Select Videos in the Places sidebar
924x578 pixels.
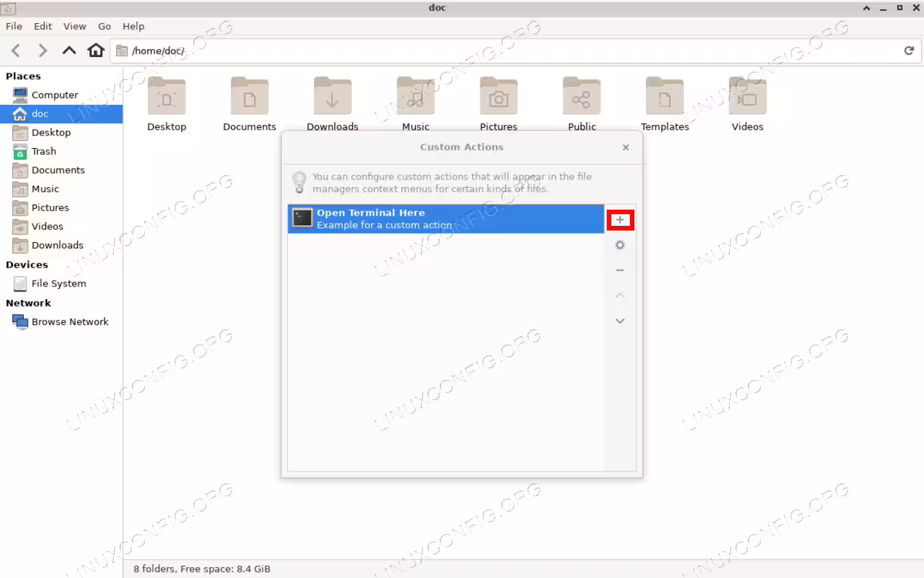(x=62, y=227)
